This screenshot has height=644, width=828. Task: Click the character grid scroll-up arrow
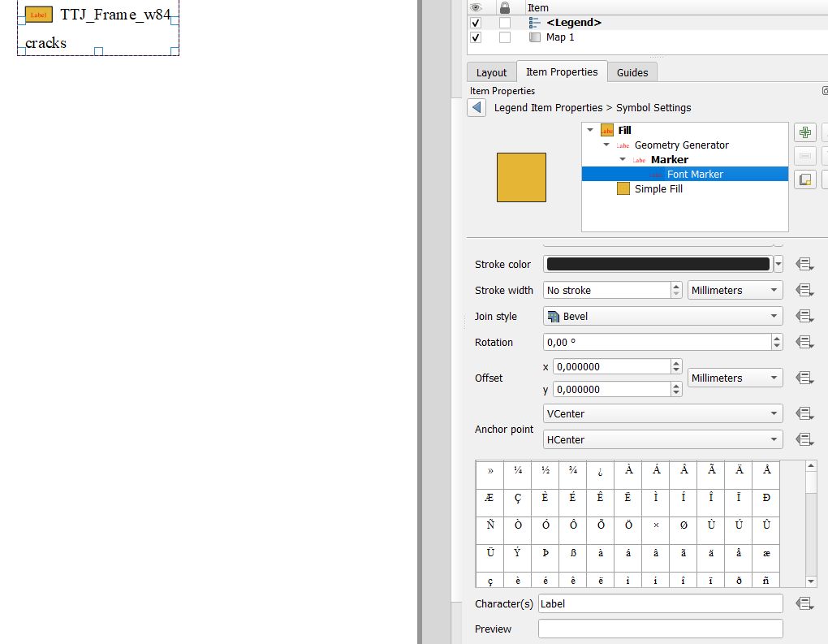[811, 465]
